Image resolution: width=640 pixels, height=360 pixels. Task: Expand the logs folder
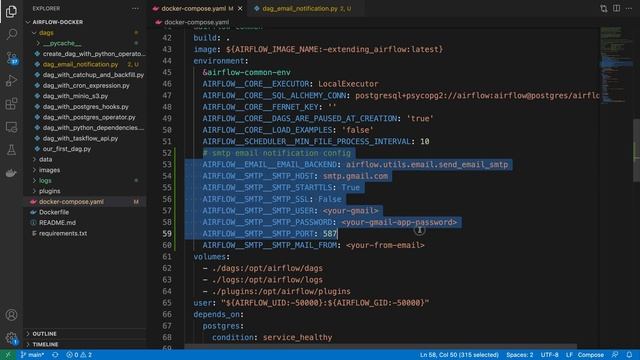click(45, 181)
